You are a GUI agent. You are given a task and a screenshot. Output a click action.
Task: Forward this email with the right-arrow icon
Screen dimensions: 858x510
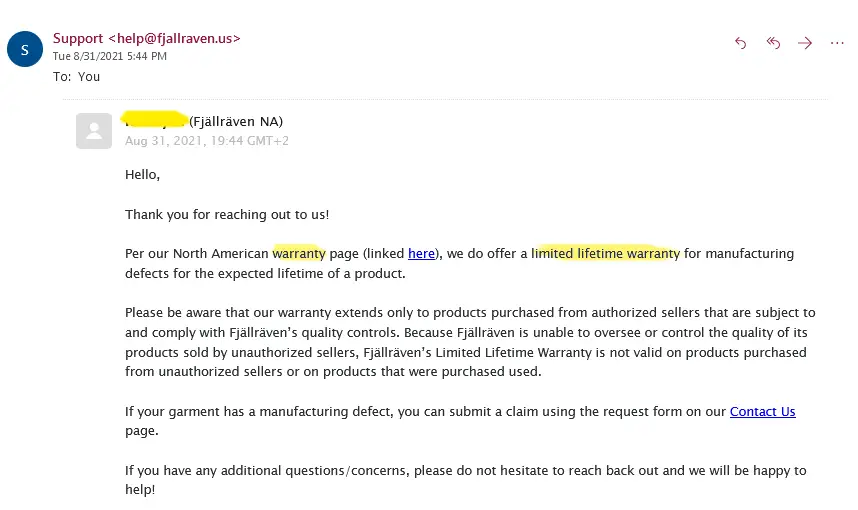[x=805, y=43]
